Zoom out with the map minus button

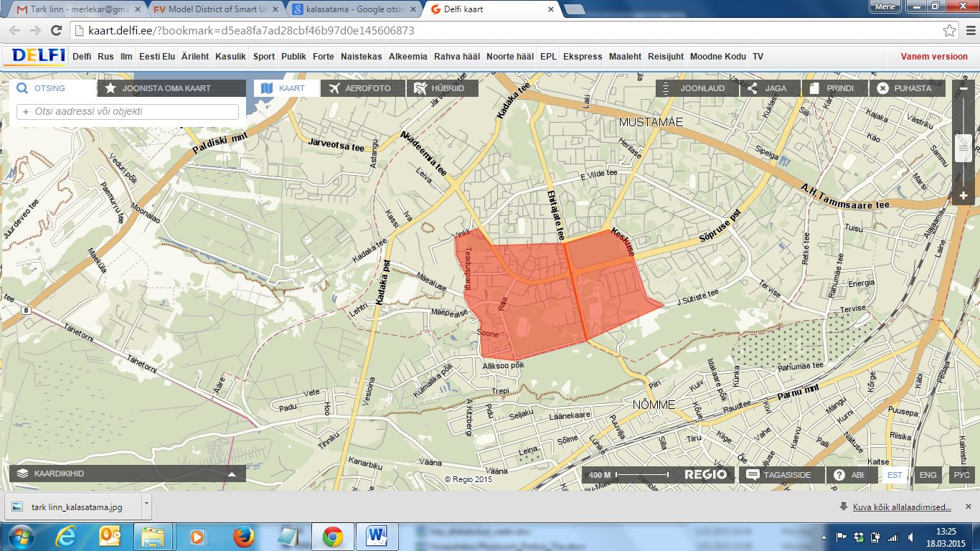(963, 88)
